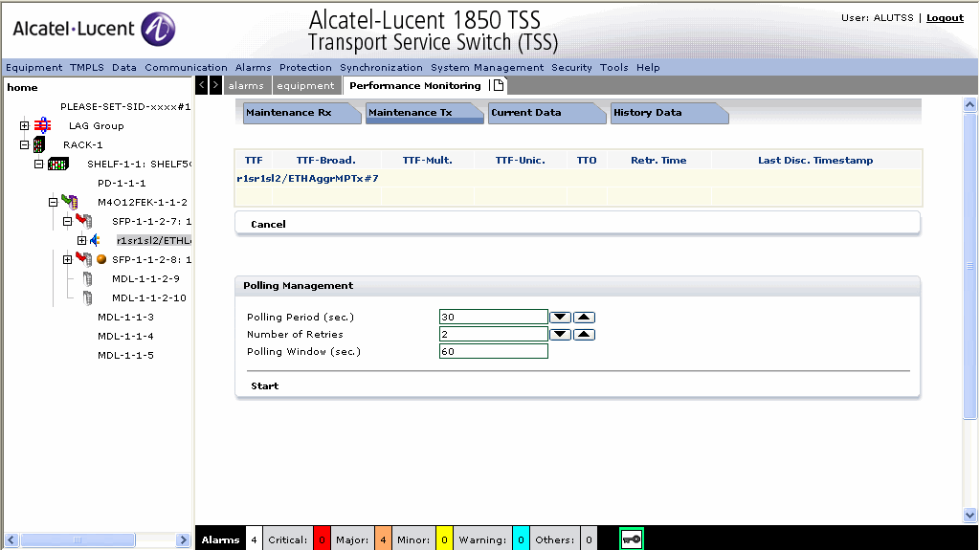980x550 pixels.
Task: Click the Cancel button
Action: click(268, 225)
